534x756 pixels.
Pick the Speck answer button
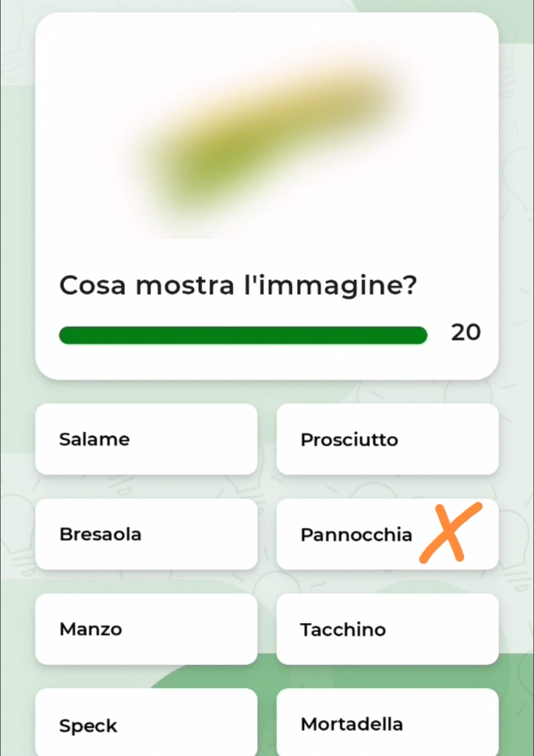pos(146,724)
